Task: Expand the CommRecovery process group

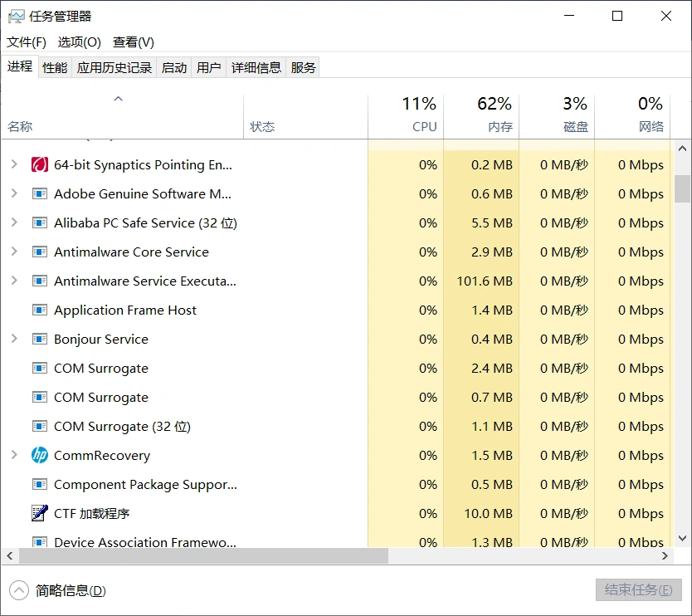Action: coord(14,456)
